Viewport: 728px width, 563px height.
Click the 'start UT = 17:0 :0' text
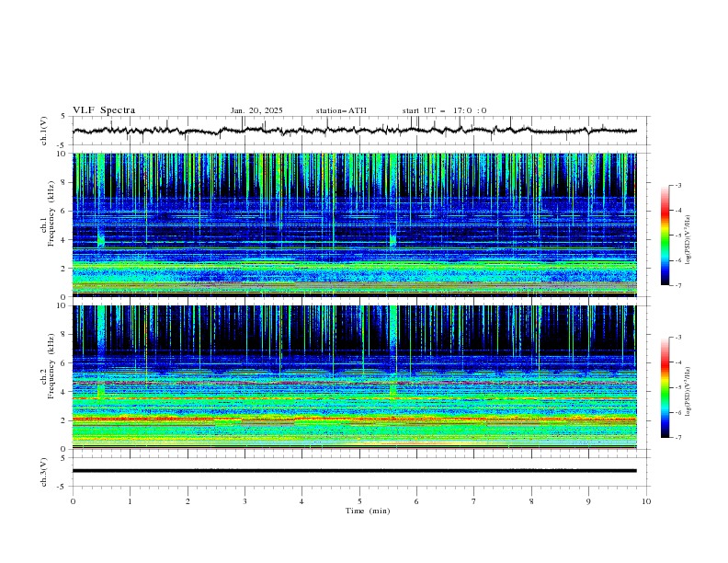(444, 110)
